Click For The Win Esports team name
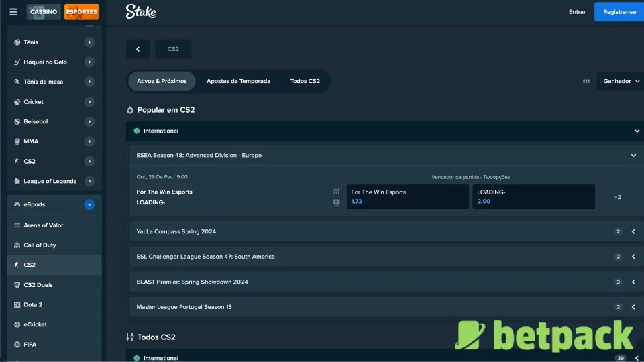Viewport: 644px width, 362px height. coord(164,192)
